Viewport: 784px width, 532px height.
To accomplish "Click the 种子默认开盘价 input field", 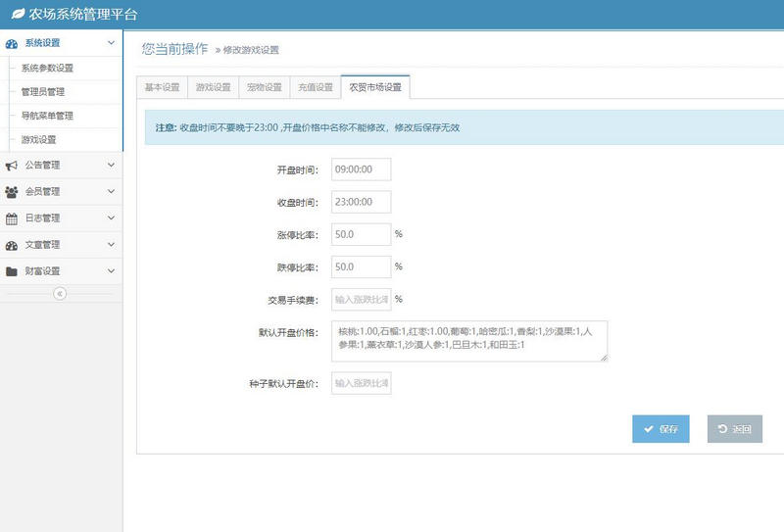I will 361,383.
